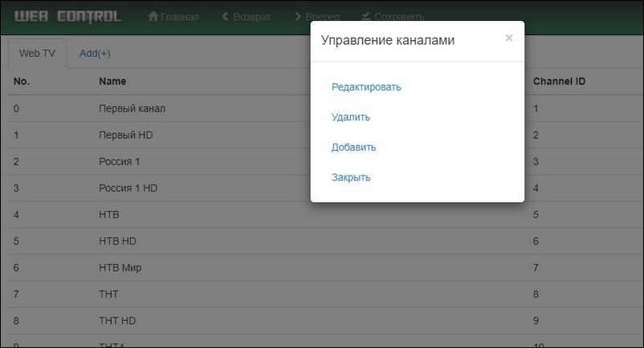Select the ТНТ HD channel name
This screenshot has width=644, height=348.
117,321
